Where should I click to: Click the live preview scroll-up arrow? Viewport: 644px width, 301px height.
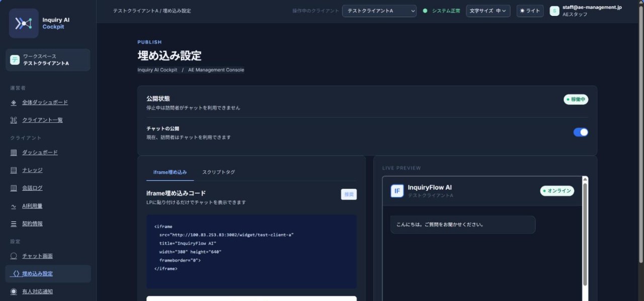585,179
